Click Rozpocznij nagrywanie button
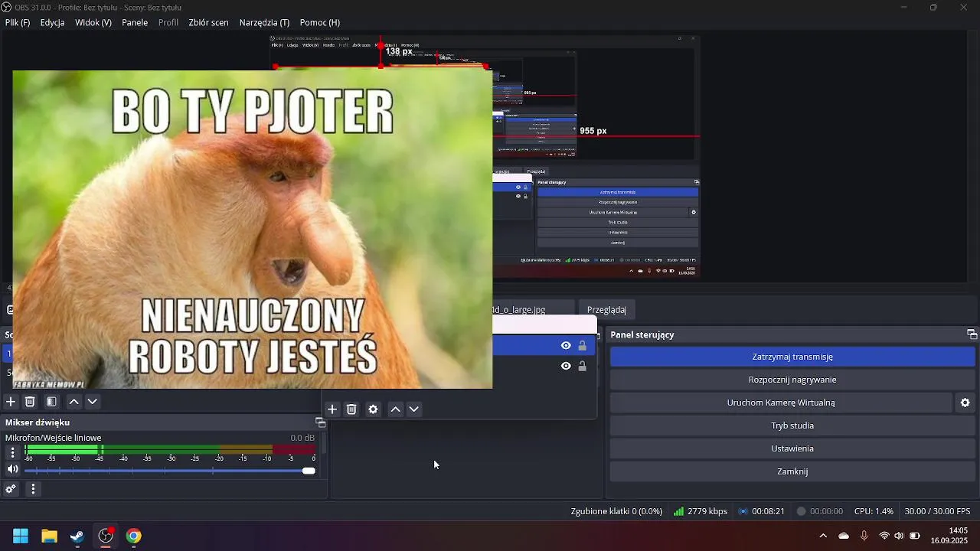Image resolution: width=980 pixels, height=551 pixels. tap(792, 380)
